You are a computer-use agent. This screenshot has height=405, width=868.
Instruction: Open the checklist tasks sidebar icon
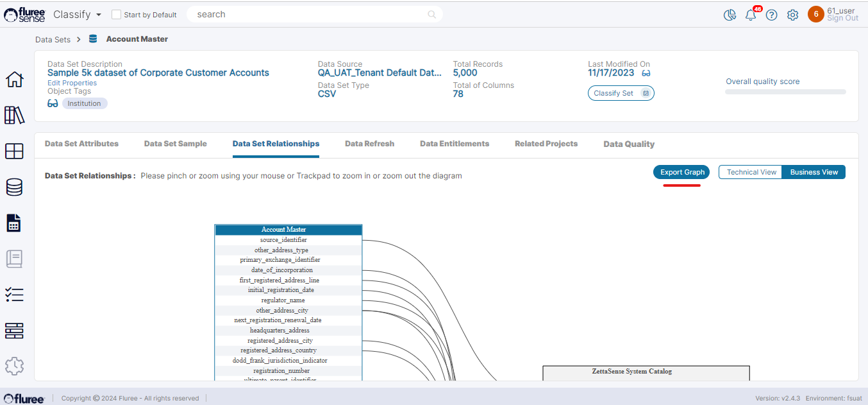pos(14,295)
